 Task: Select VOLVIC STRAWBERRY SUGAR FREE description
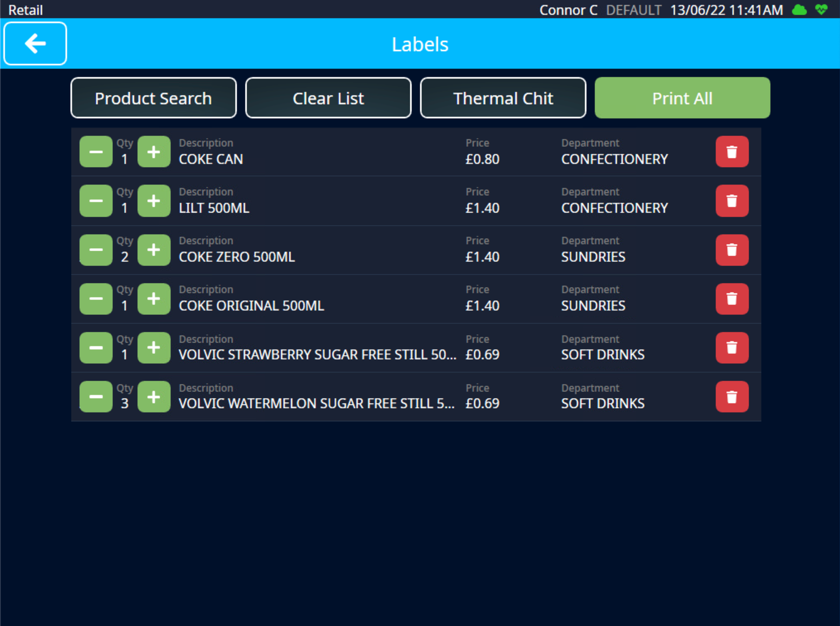point(318,354)
